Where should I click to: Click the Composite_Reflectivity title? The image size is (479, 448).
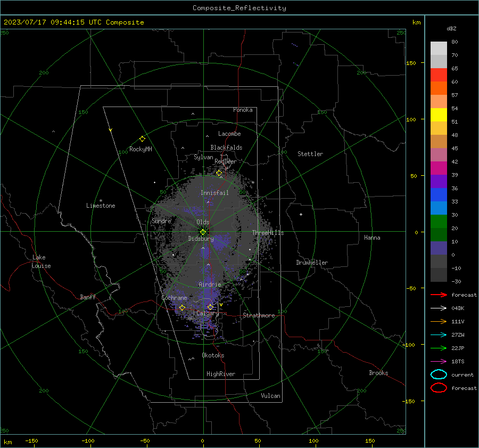(x=240, y=8)
